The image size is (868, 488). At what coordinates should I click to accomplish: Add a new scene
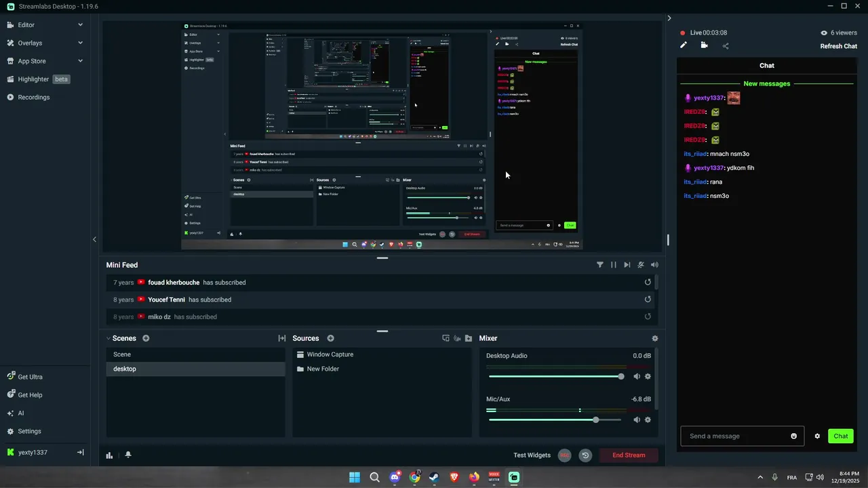point(146,338)
